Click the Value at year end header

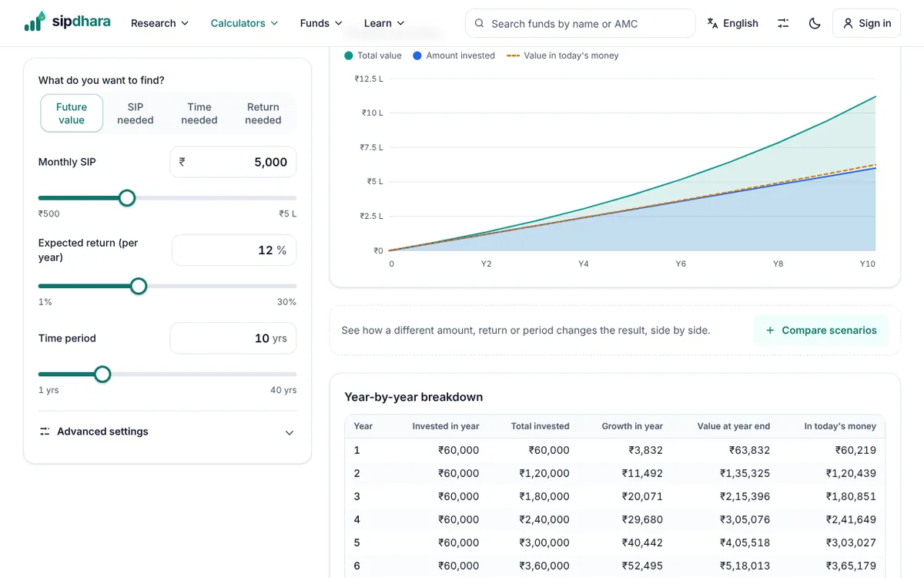pyautogui.click(x=734, y=426)
